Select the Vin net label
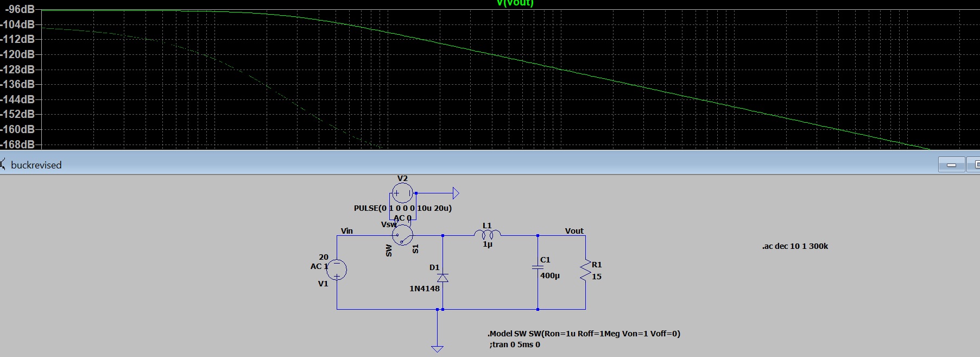 point(346,231)
